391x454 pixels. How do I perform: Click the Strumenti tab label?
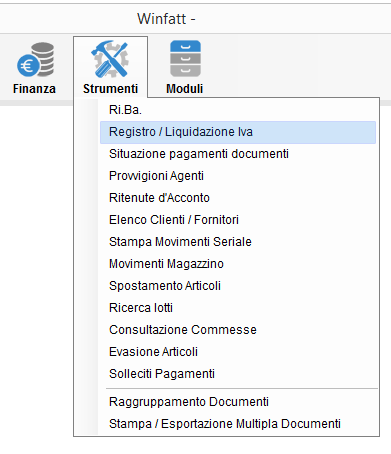110,89
